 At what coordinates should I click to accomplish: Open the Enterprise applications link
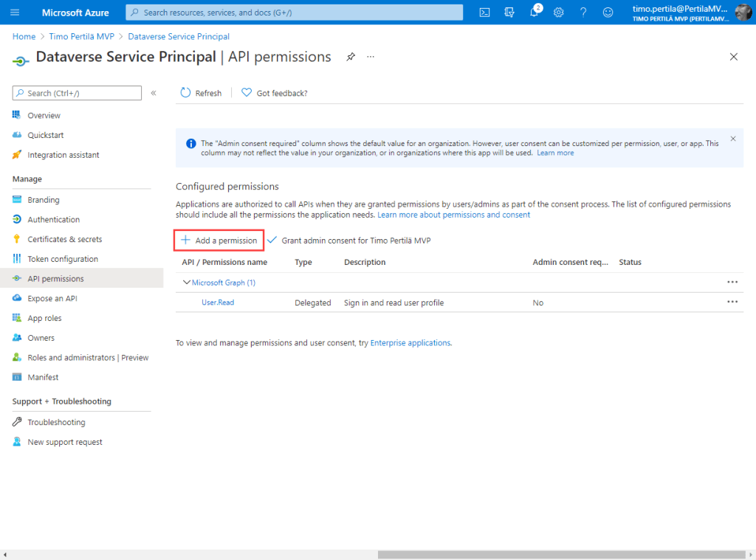click(410, 343)
